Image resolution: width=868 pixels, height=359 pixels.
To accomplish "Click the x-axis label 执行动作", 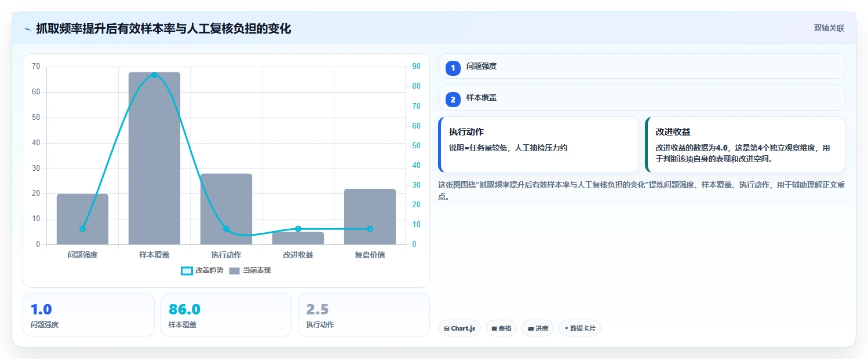I will pos(226,255).
